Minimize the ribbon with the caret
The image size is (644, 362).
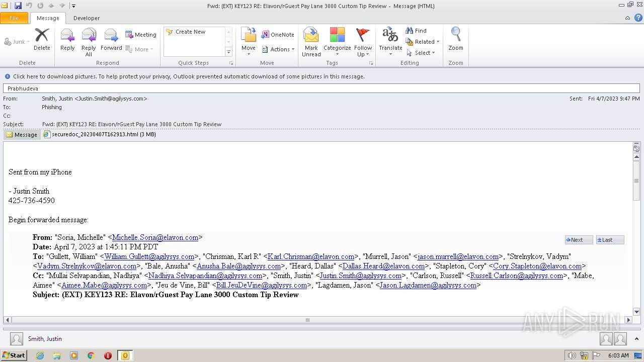pos(627,18)
